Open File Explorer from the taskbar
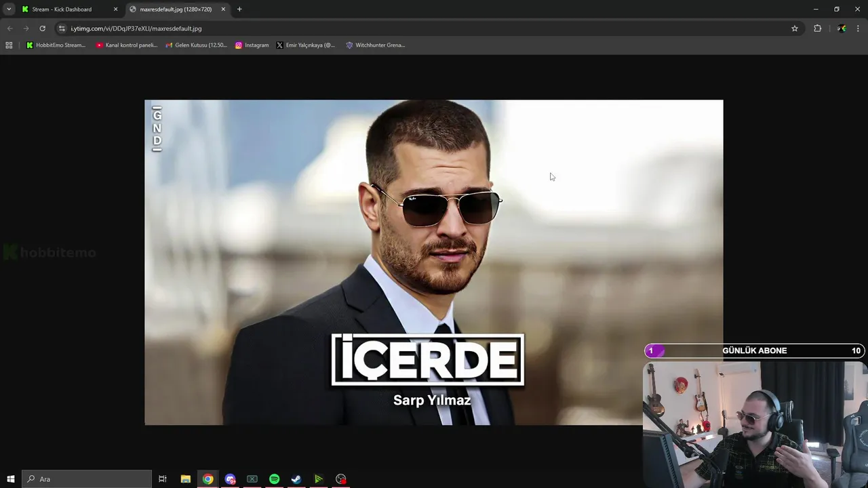 click(x=185, y=479)
